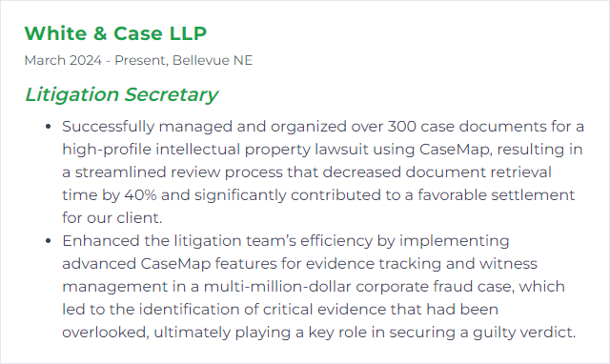
Task: Click the second bullet point marker
Action: click(49, 241)
